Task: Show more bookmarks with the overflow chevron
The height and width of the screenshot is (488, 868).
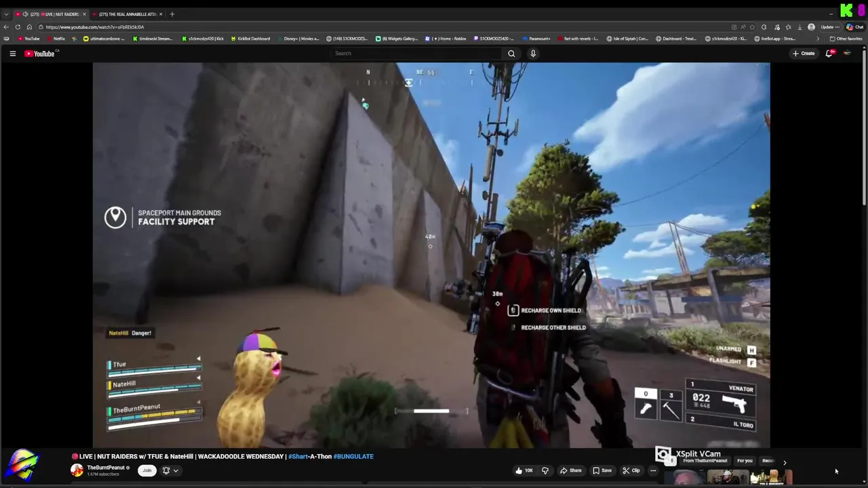Action: tap(817, 39)
